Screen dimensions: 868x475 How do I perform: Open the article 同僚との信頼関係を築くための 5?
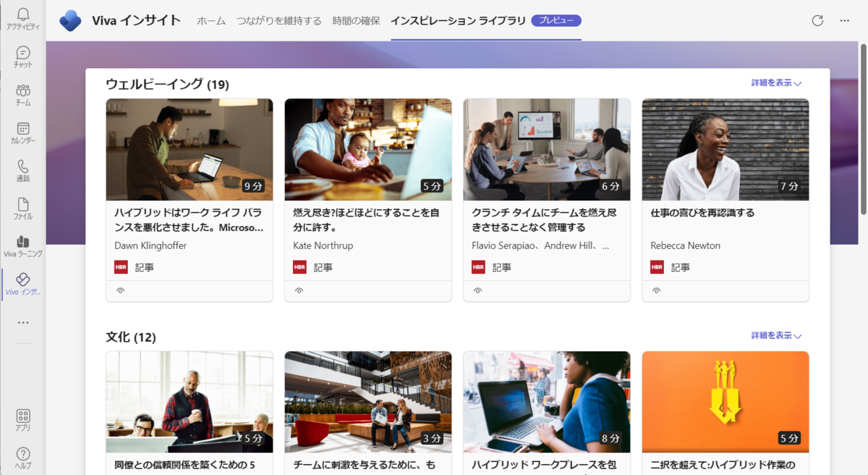(x=184, y=465)
